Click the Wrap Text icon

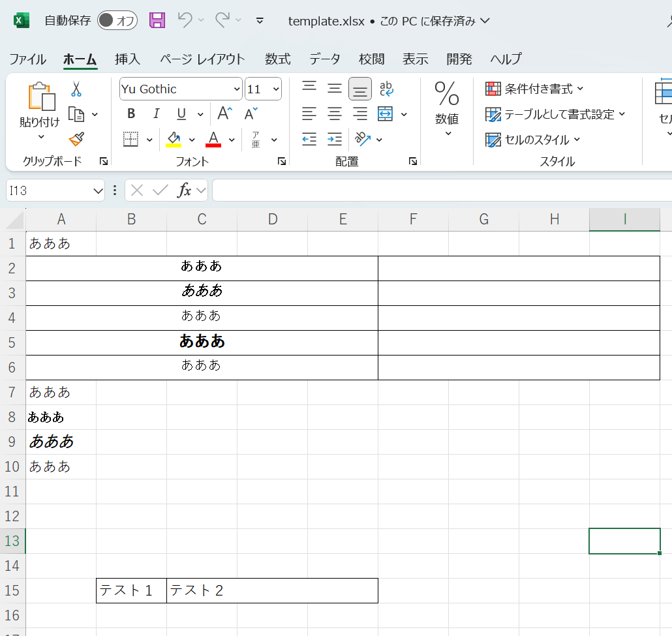click(x=386, y=89)
